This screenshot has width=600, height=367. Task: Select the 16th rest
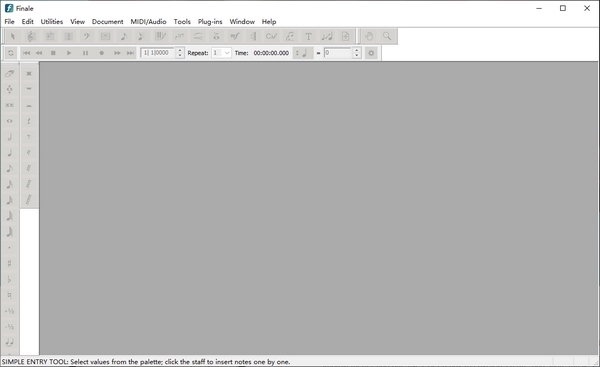pos(29,153)
